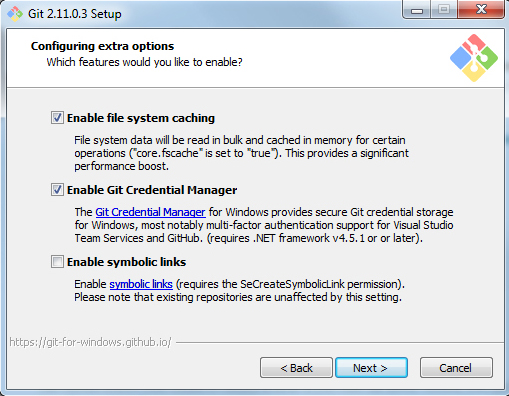Continue with the Next button
509x396 pixels.
(371, 368)
